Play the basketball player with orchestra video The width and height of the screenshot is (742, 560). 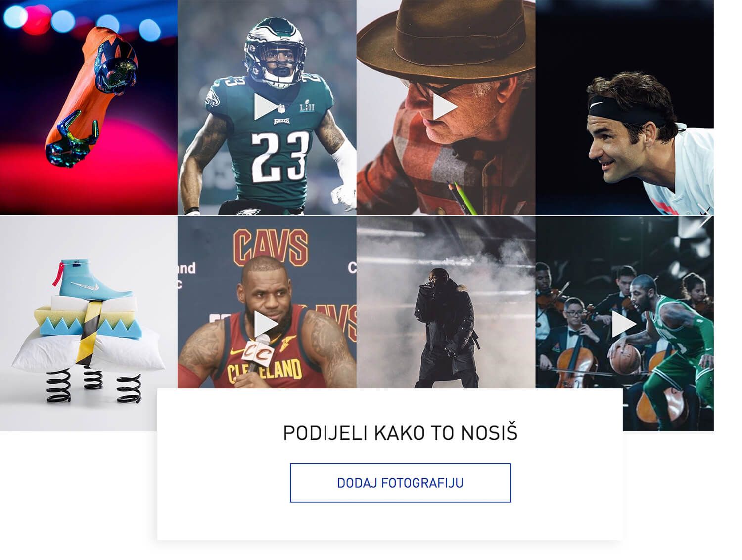pos(624,325)
